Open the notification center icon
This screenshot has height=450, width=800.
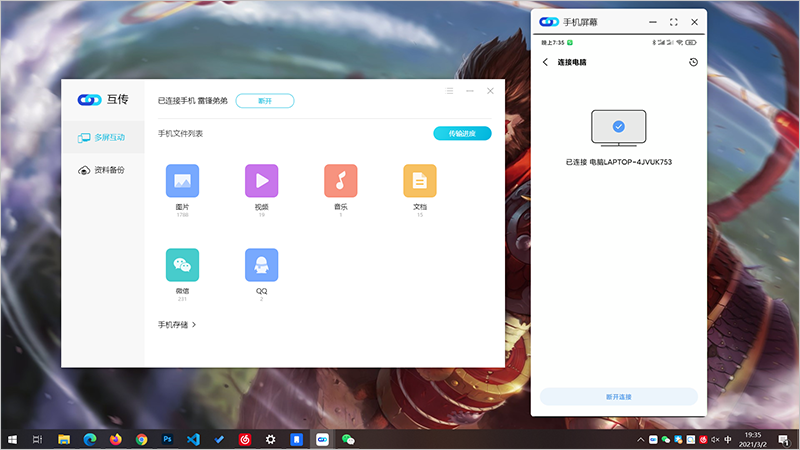coord(784,439)
